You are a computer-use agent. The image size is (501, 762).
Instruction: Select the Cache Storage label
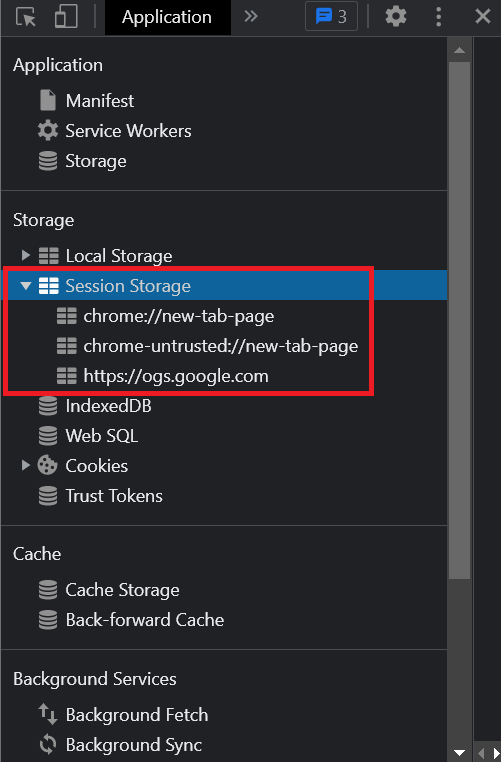[122, 590]
